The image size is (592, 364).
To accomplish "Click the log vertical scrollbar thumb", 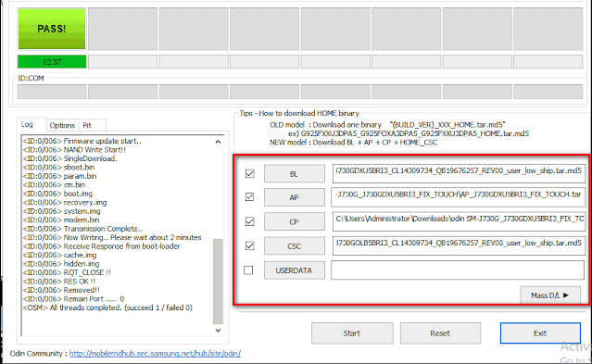I will click(x=218, y=281).
